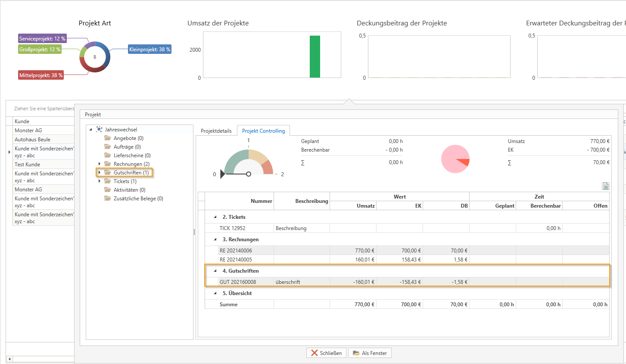Image resolution: width=626 pixels, height=364 pixels.
Task: Open the Projekt Controlling tab
Action: 263,131
